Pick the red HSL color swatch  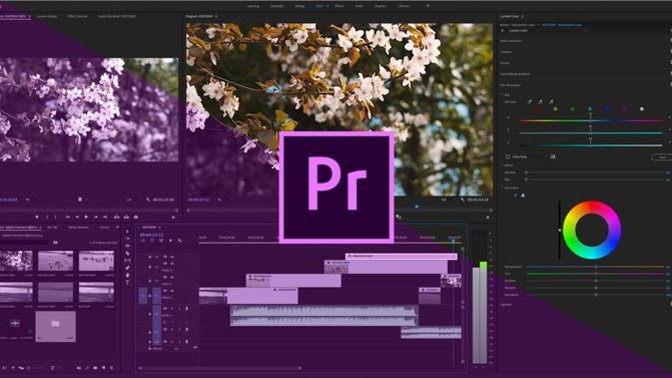[x=538, y=109]
